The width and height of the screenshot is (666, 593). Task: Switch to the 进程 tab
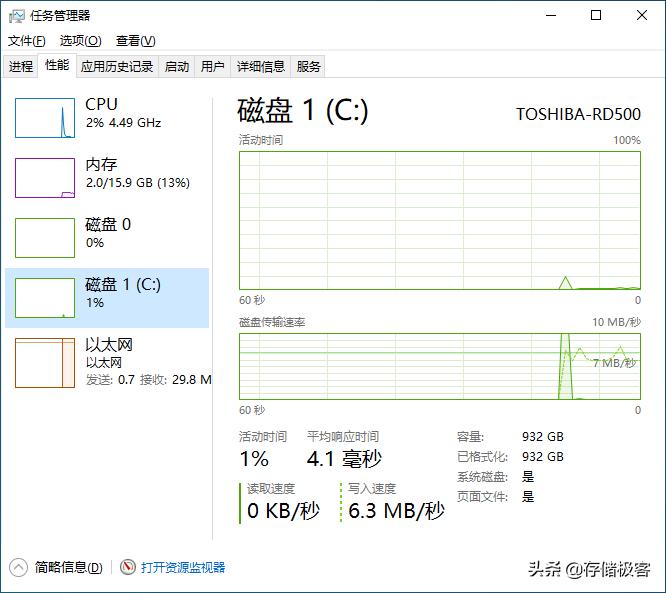coord(21,66)
